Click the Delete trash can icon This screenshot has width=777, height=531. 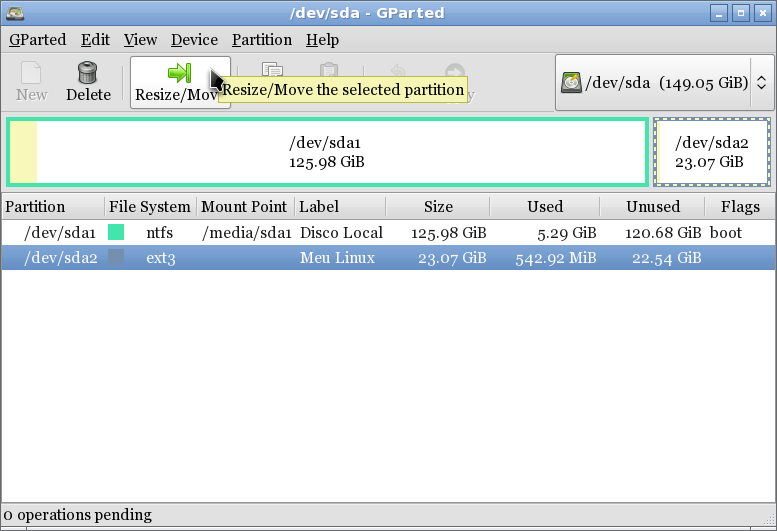click(88, 72)
